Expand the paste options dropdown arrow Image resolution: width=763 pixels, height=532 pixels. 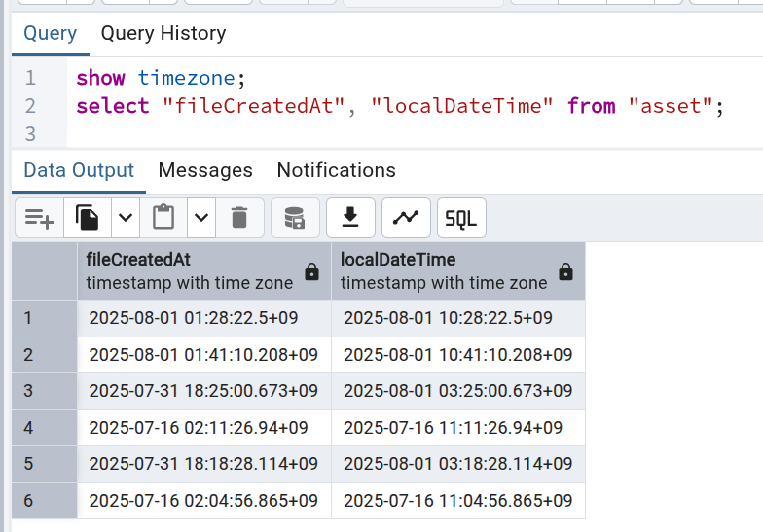(201, 219)
